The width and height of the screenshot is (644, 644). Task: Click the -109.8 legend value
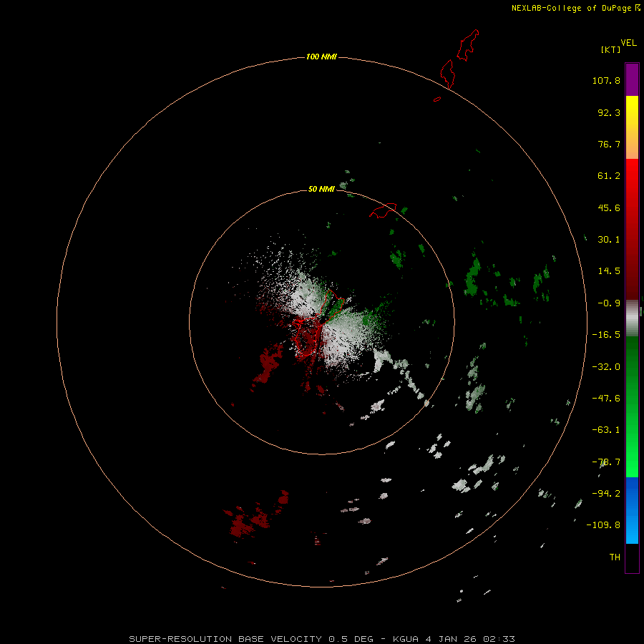[603, 525]
